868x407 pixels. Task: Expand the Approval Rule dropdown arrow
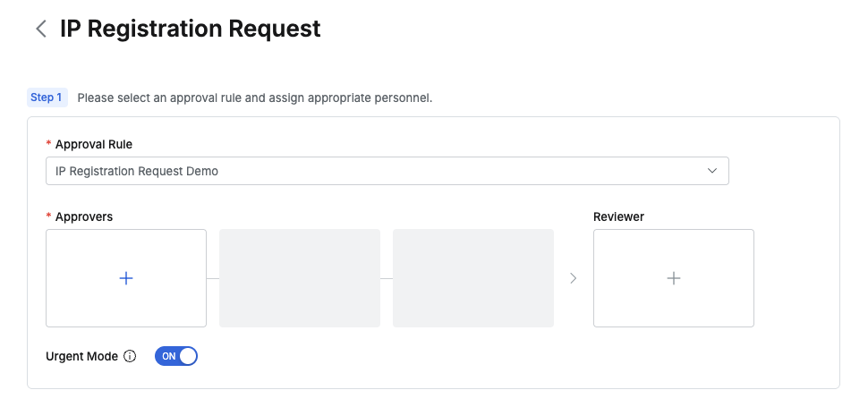712,171
